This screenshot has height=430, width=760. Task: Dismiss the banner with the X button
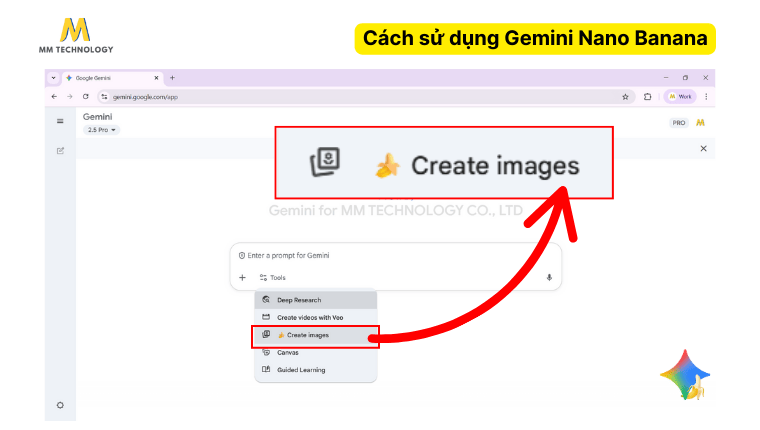pos(703,148)
